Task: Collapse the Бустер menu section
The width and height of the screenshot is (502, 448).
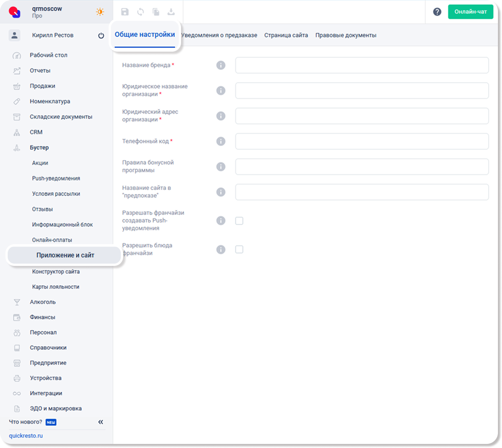Action: click(39, 148)
